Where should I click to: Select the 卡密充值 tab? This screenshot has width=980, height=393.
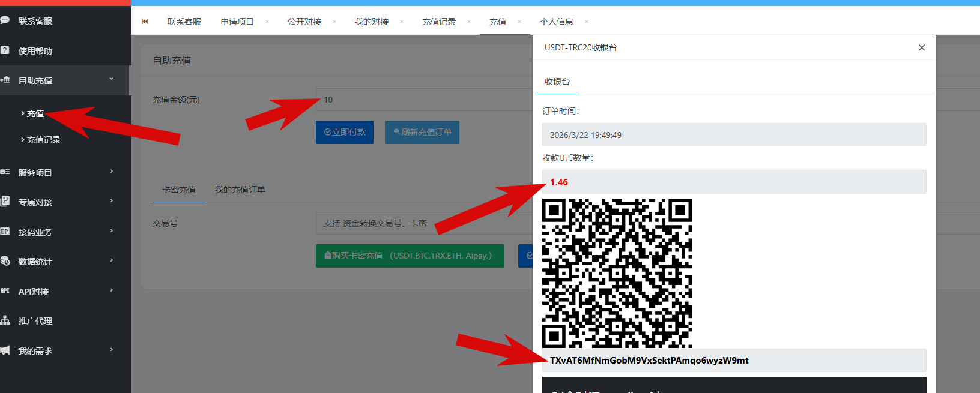point(179,190)
